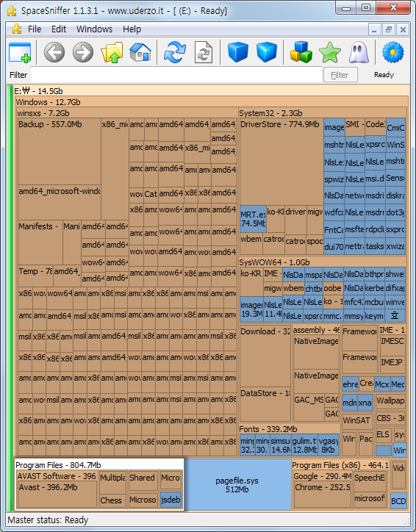The image size is (416, 532).
Task: Select the DriverStore - 774.9Mb block
Action: click(281, 161)
